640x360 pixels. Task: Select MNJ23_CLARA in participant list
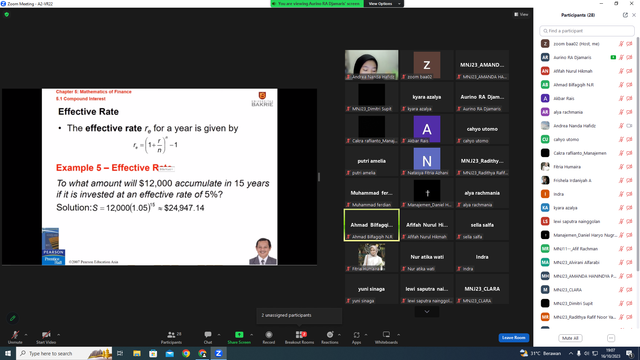[x=587, y=290]
